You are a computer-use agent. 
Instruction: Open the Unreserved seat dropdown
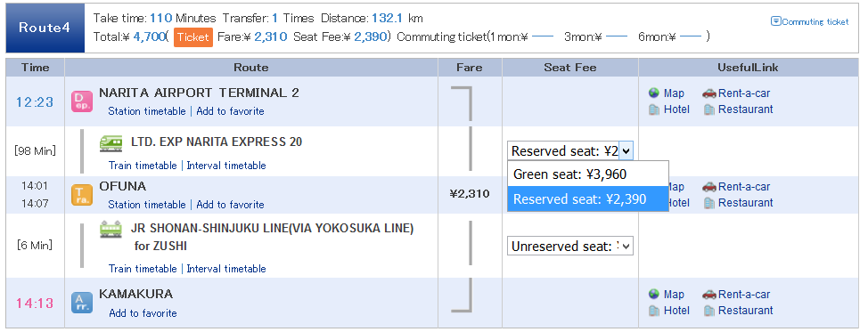coord(570,247)
